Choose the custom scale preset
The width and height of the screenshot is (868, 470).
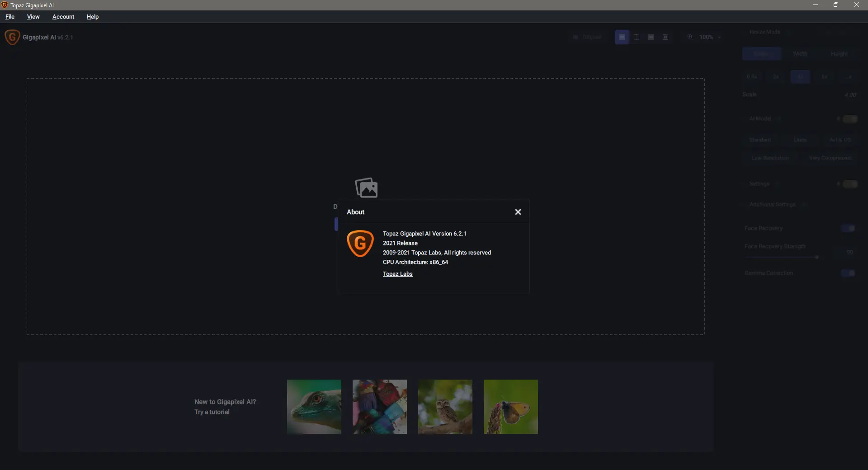pos(849,77)
